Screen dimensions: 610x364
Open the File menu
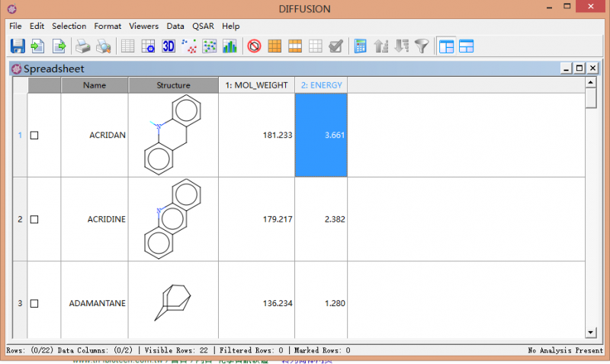coord(15,26)
